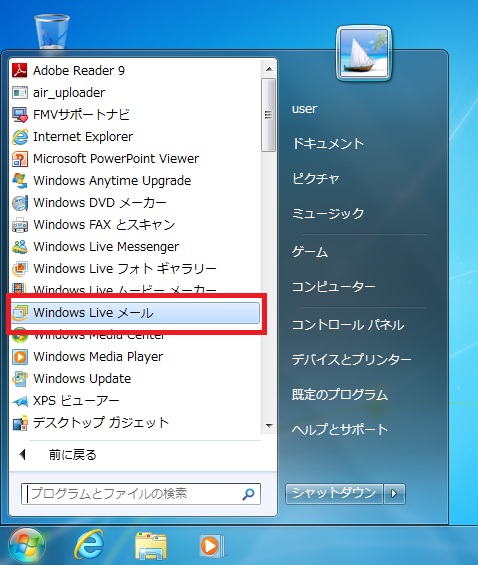Open the air_uploader entry

(135, 93)
